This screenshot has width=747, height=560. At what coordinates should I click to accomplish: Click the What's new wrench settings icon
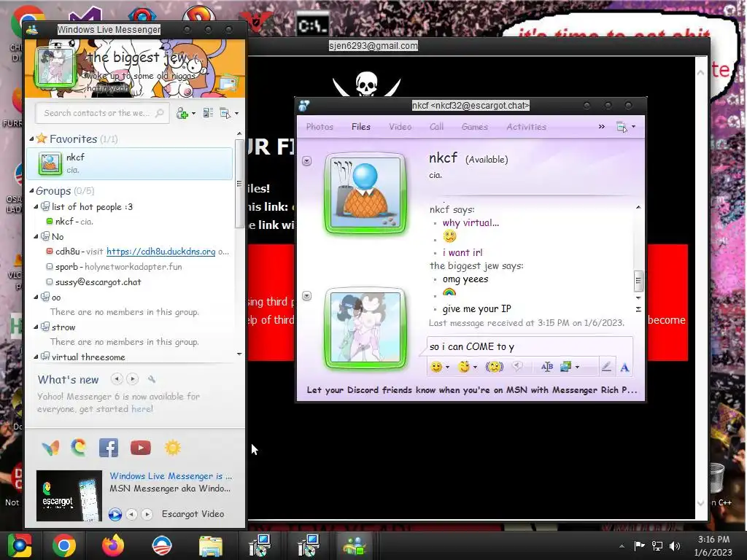click(152, 379)
